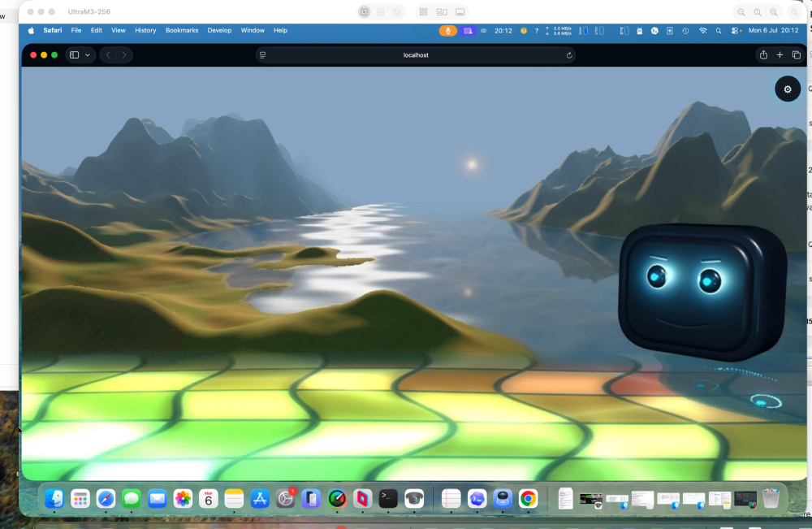Click the page reader icon in address bar
Viewport: 812px width, 529px height.
coord(262,55)
